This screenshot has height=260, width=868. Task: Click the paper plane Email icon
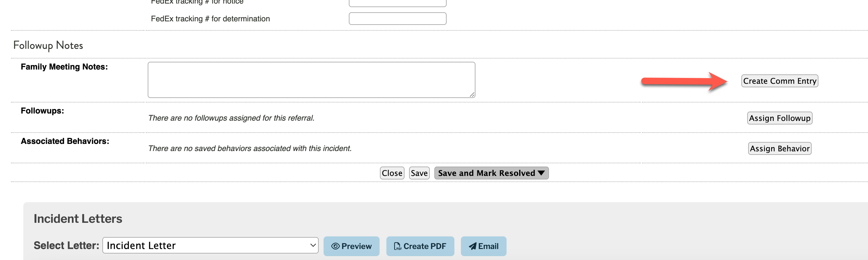pos(473,246)
